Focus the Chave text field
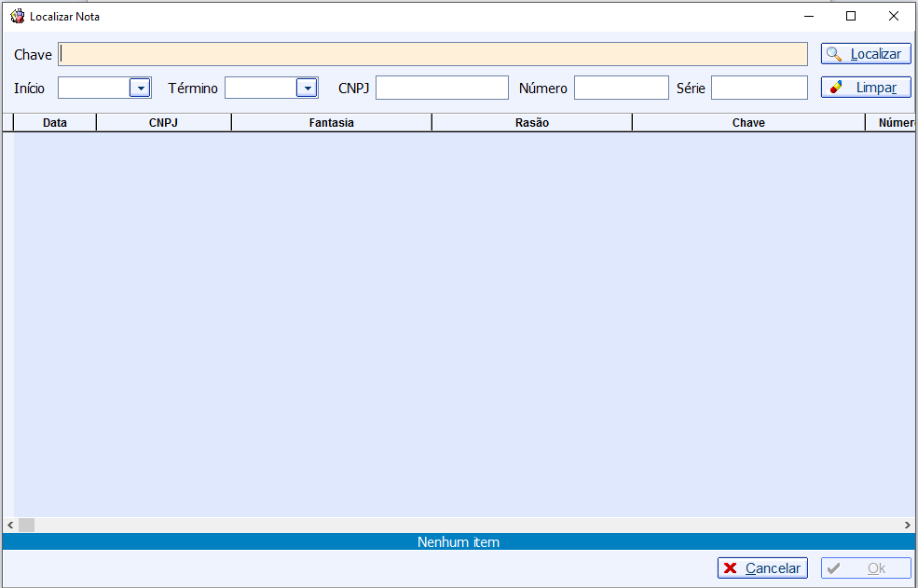Image resolution: width=918 pixels, height=588 pixels. 432,54
